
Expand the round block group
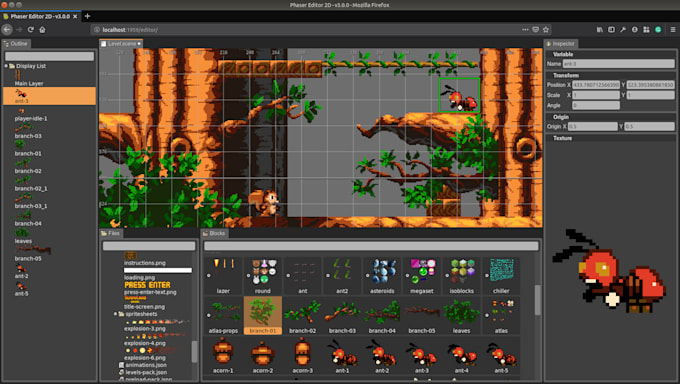coord(248,276)
